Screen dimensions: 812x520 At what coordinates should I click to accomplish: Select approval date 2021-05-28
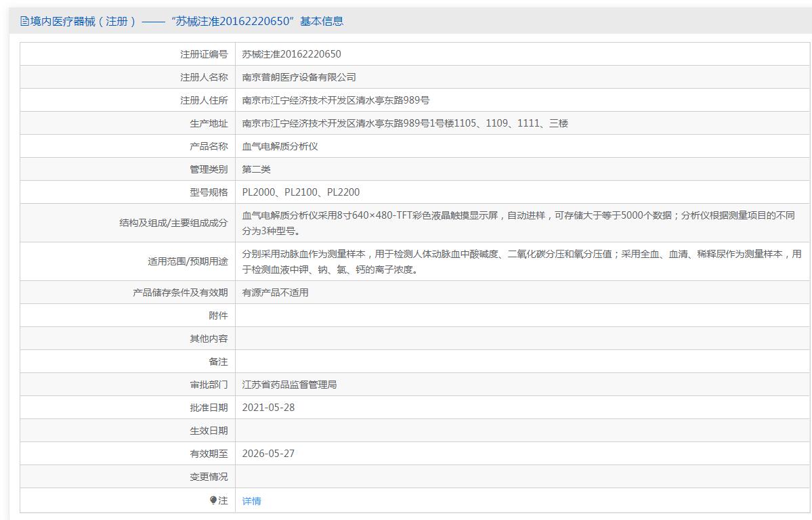tap(268, 408)
